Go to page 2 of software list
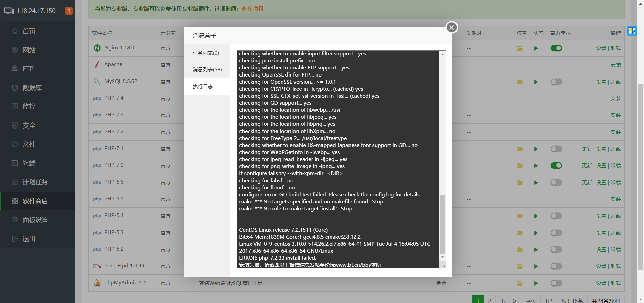 pyautogui.click(x=489, y=300)
